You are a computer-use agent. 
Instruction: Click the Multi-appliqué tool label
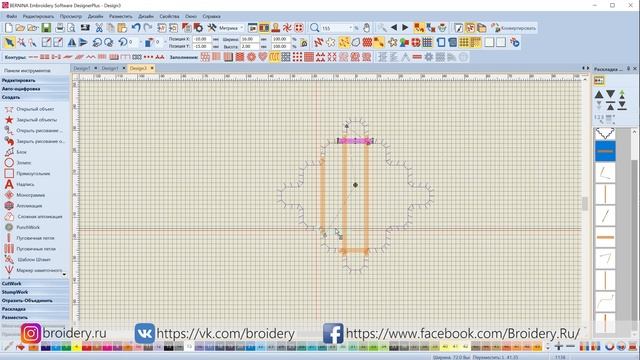tap(40, 216)
